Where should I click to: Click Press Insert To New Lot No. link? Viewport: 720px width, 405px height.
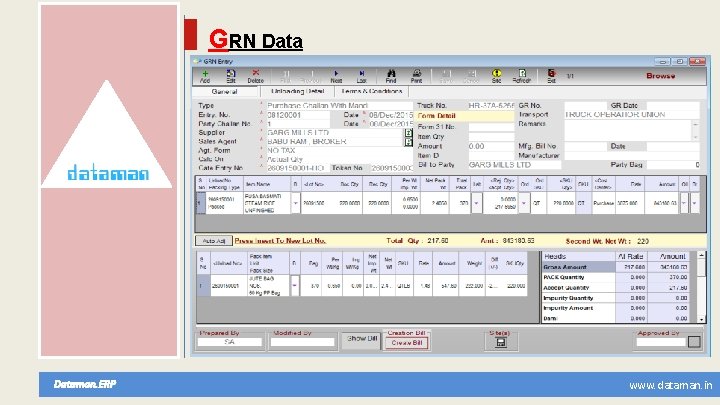point(280,241)
